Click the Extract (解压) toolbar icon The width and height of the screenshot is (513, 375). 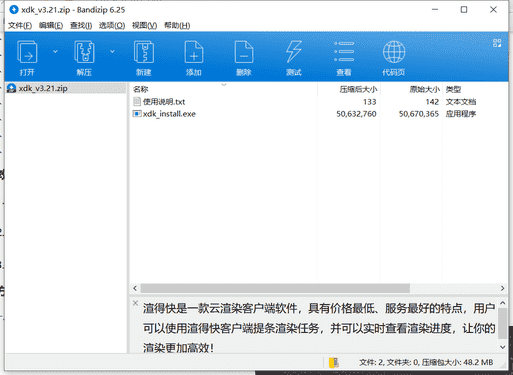coord(84,52)
